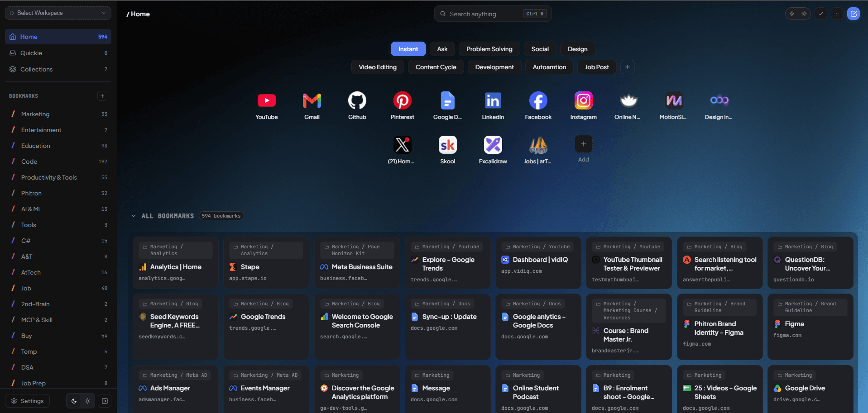Click the sun icon in the top bar
The height and width of the screenshot is (413, 868).
(804, 14)
